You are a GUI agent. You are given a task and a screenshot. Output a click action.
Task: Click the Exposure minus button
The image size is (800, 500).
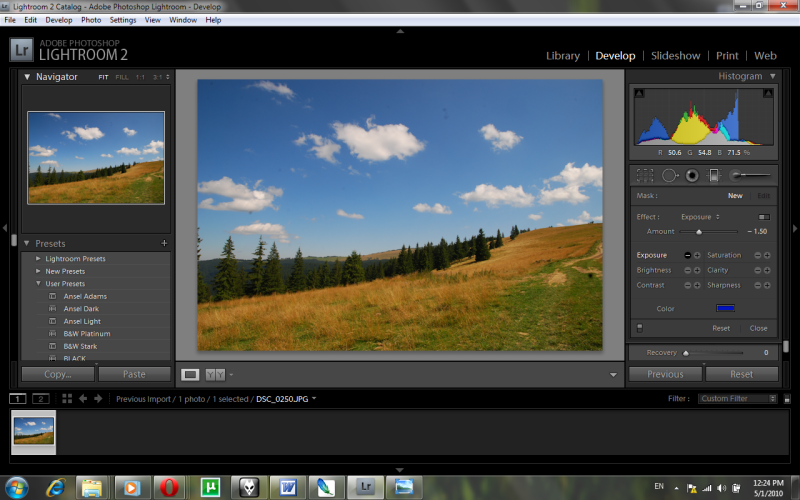point(687,255)
